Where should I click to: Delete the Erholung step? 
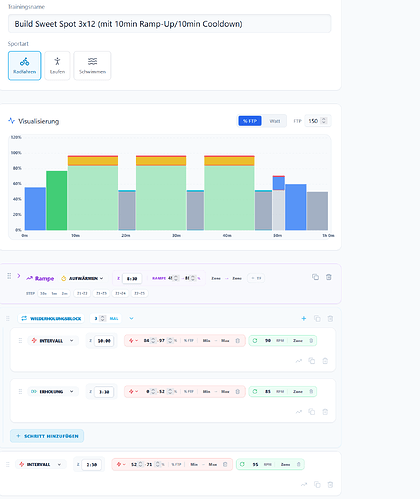tap(325, 412)
